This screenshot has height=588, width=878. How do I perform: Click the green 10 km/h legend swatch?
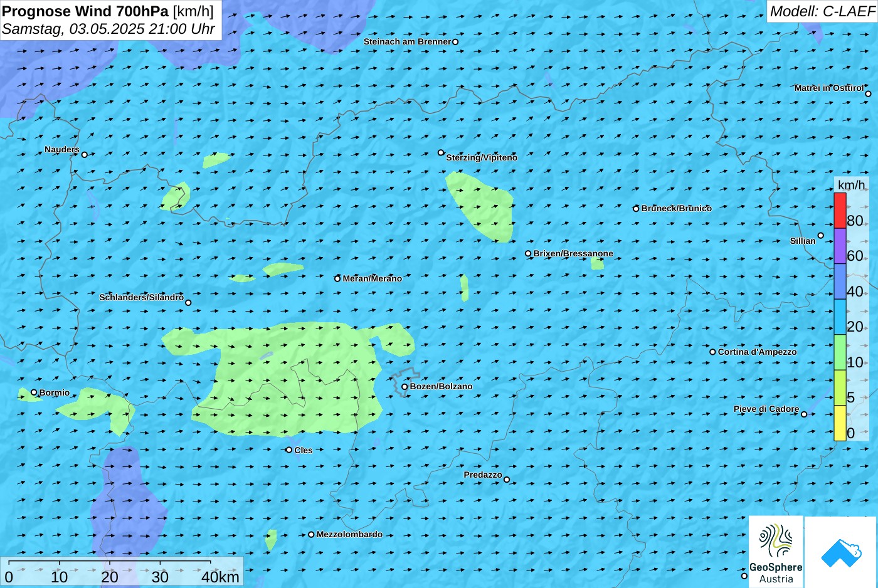pos(840,352)
